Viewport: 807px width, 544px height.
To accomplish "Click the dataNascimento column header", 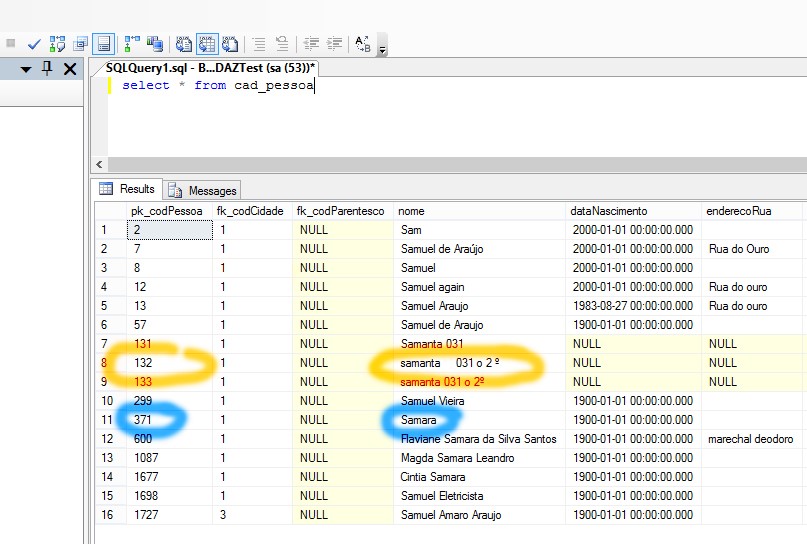I will (633, 211).
